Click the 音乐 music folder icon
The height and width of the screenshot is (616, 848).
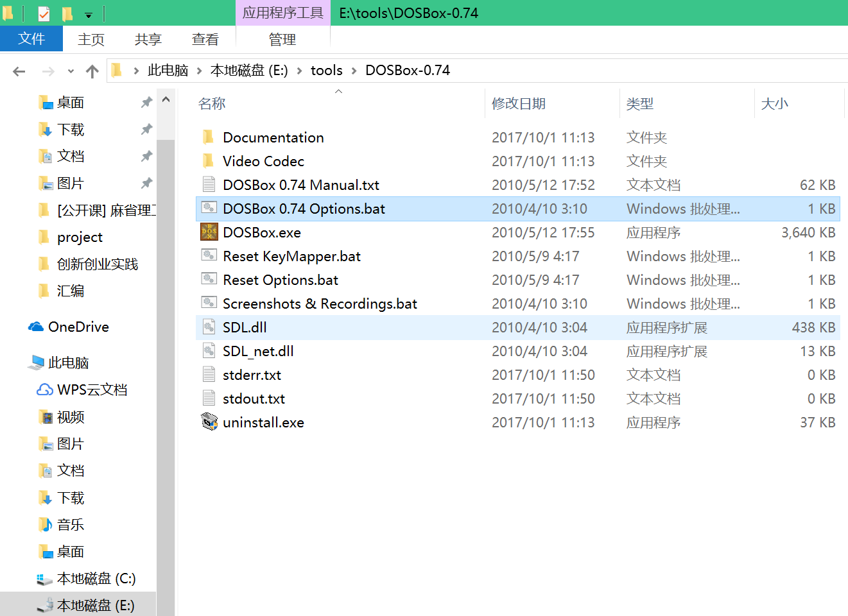[46, 525]
